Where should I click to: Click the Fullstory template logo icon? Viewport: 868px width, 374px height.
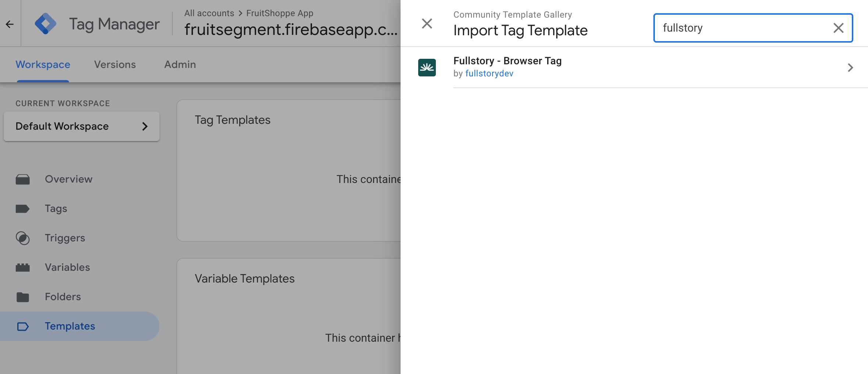427,68
